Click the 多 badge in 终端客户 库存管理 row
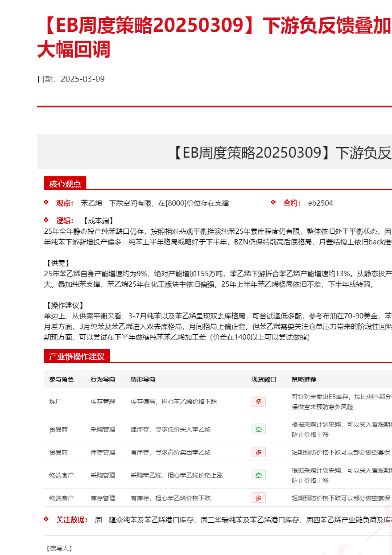The width and height of the screenshot is (392, 555). pos(258,498)
